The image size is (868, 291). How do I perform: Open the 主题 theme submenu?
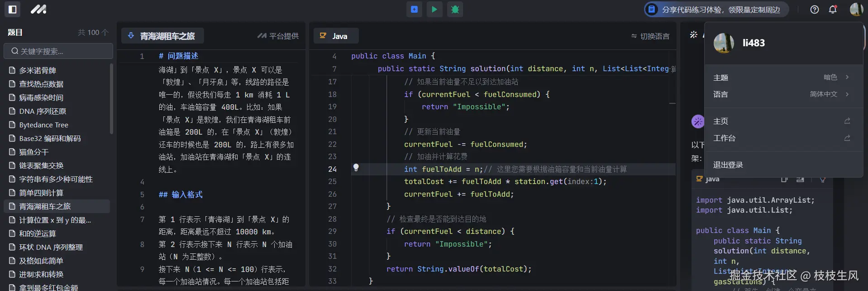(782, 78)
